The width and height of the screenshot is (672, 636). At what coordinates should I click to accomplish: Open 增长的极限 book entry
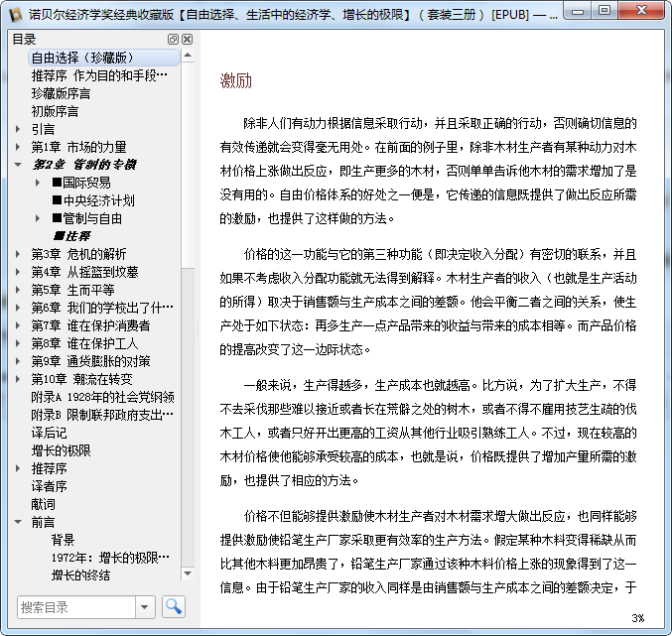coord(61,450)
